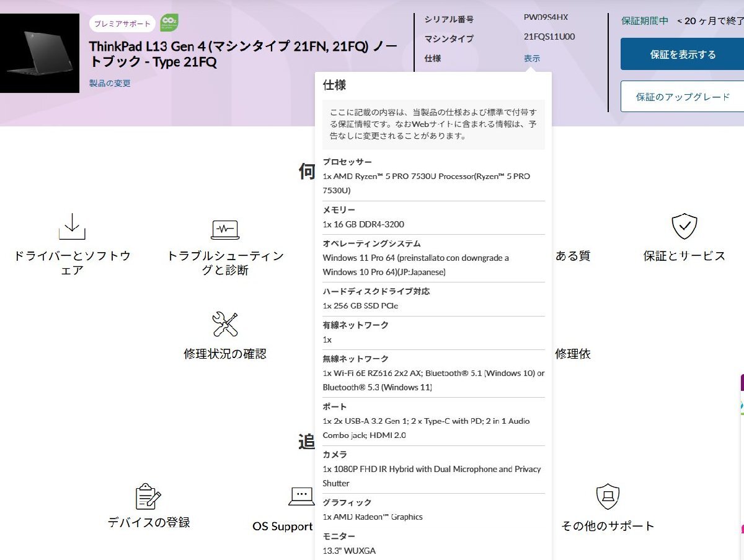Click the other support shield icon
The width and height of the screenshot is (744, 560).
tap(608, 496)
